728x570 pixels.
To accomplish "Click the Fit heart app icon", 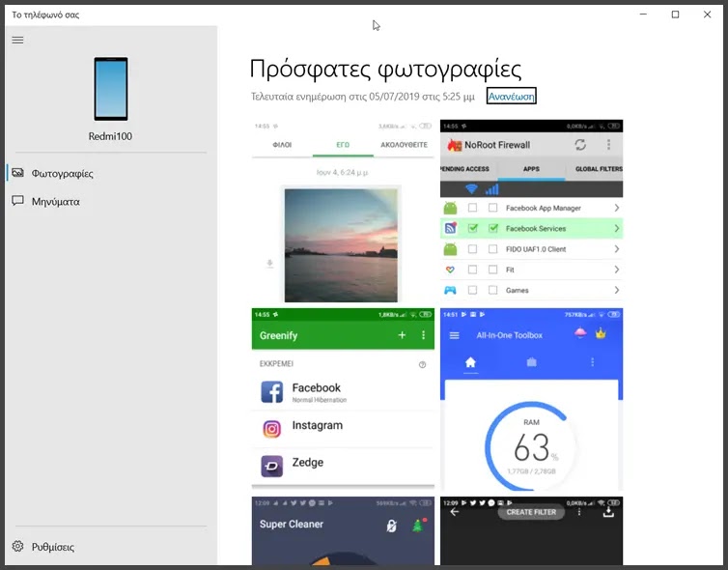I will tap(450, 270).
